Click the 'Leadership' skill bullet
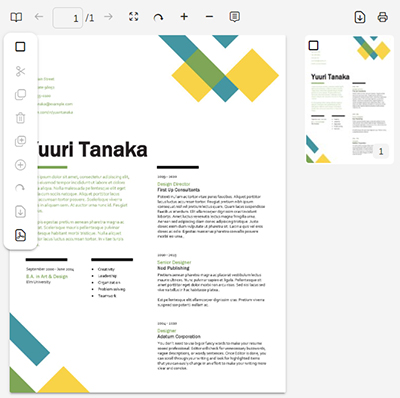 click(x=107, y=276)
